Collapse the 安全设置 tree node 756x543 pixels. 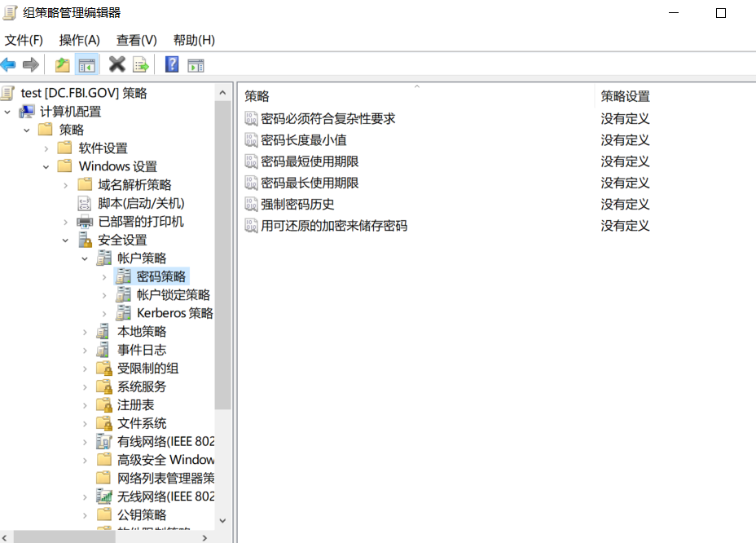[66, 240]
